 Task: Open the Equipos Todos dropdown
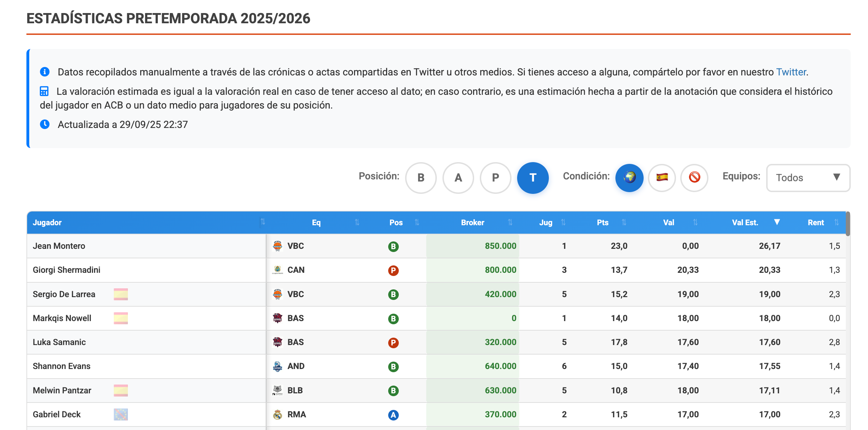[808, 178]
